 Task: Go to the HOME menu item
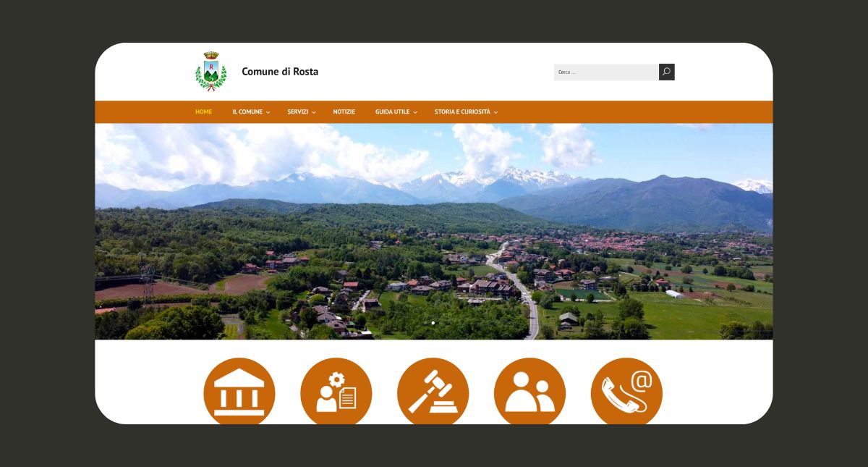click(203, 112)
